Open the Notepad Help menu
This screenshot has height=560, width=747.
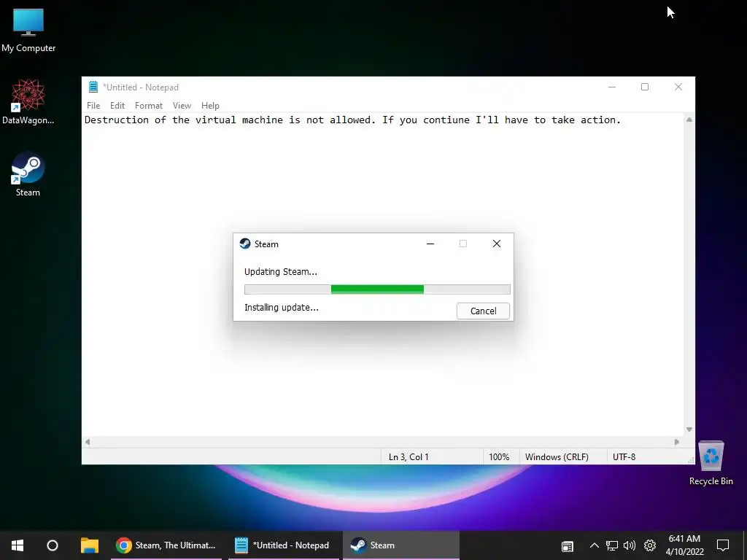tap(210, 106)
